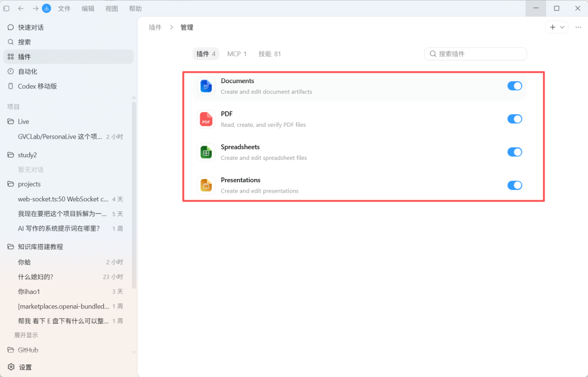The width and height of the screenshot is (588, 377).
Task: Click the Documents plugin icon
Action: [206, 86]
